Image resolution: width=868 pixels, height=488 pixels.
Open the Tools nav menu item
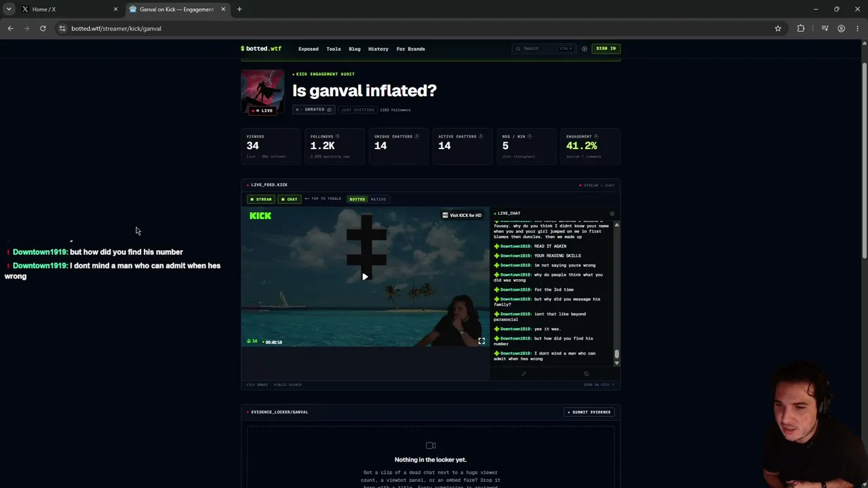point(333,49)
